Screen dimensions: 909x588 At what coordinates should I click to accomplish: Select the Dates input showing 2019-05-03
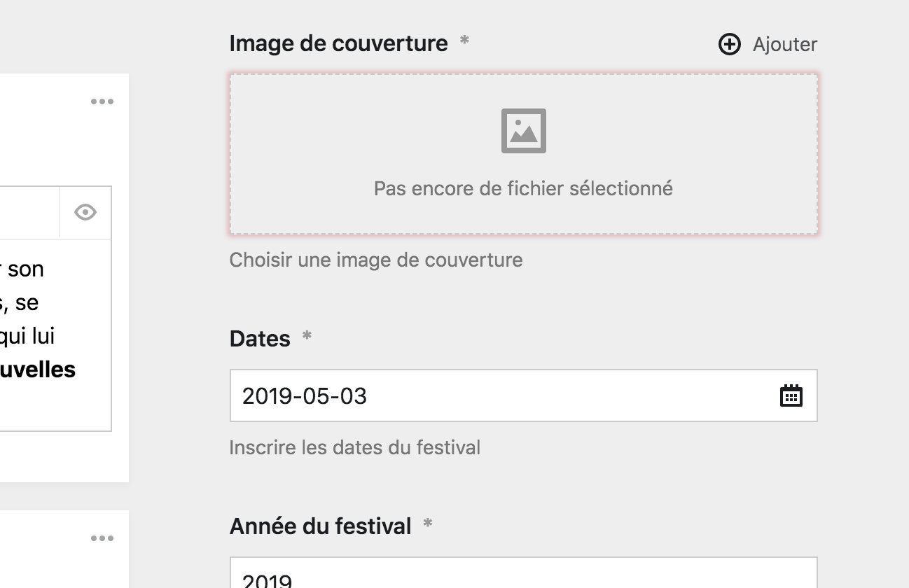[455, 395]
